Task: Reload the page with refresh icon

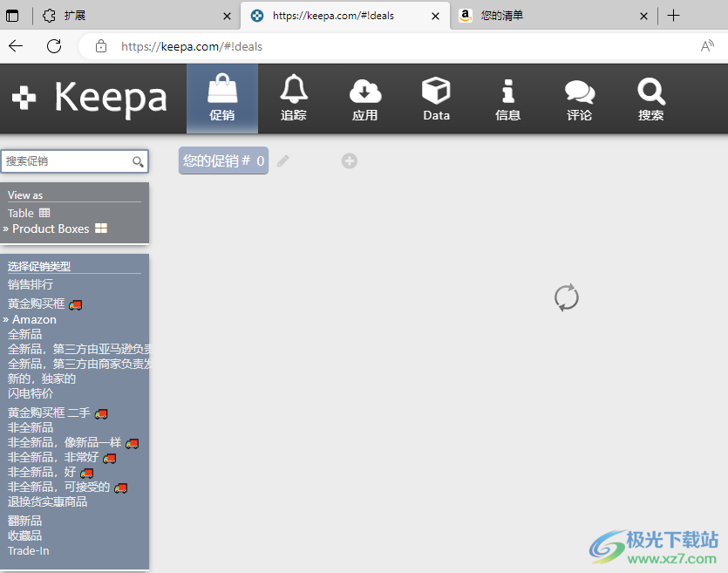Action: tap(54, 46)
